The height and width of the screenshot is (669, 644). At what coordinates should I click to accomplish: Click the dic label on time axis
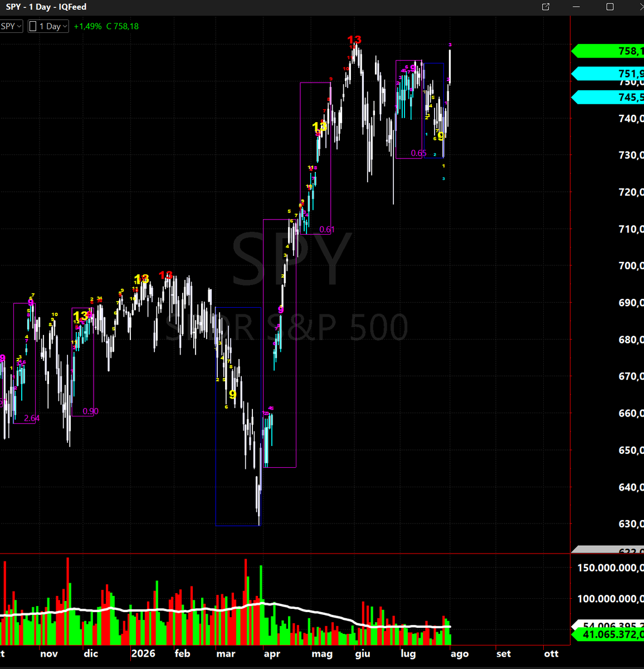pyautogui.click(x=90, y=653)
